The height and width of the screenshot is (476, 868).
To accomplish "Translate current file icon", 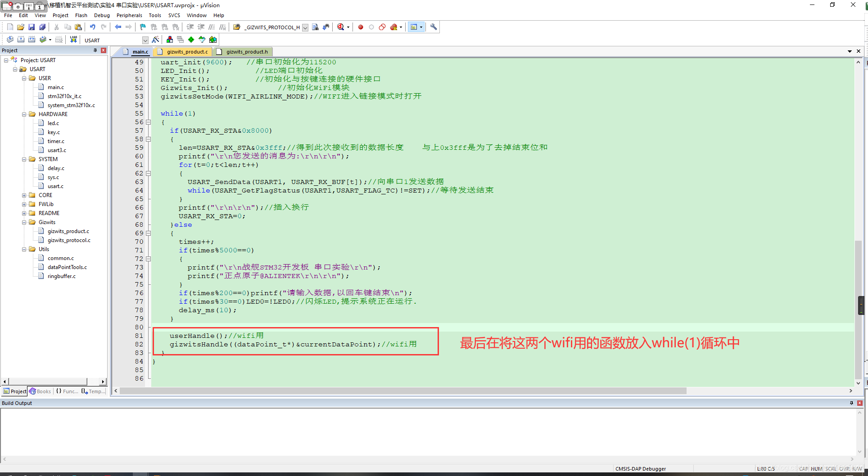I will 10,40.
